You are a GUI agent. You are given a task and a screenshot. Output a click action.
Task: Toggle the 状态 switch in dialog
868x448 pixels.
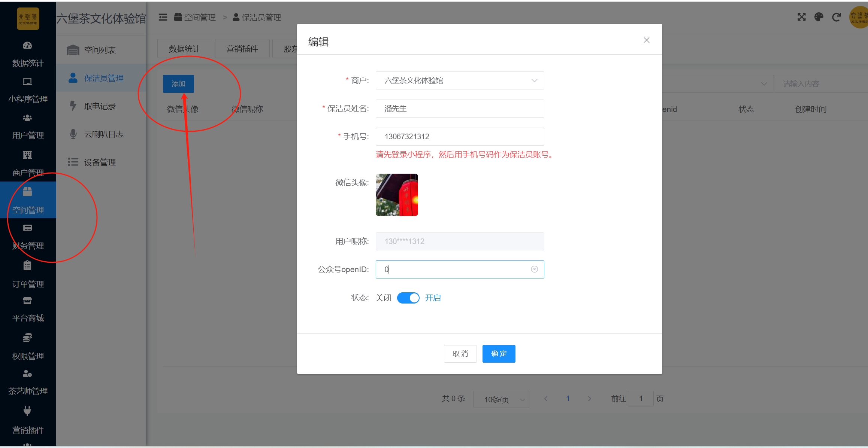pos(408,298)
